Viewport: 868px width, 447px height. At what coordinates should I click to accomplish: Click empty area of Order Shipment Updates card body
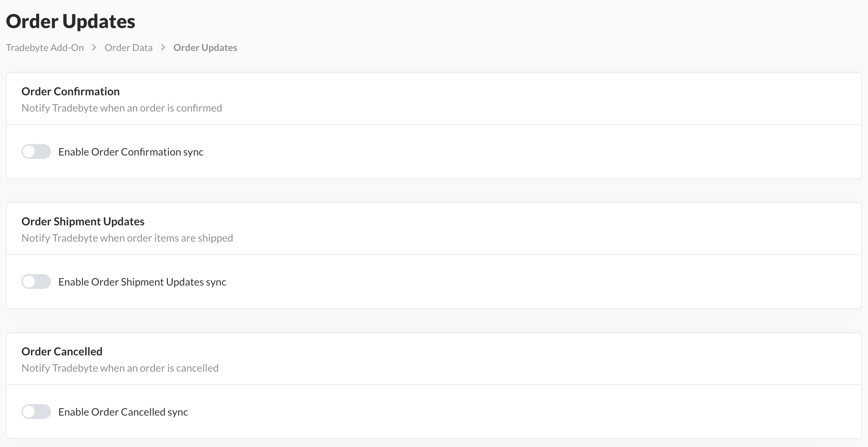click(517, 281)
